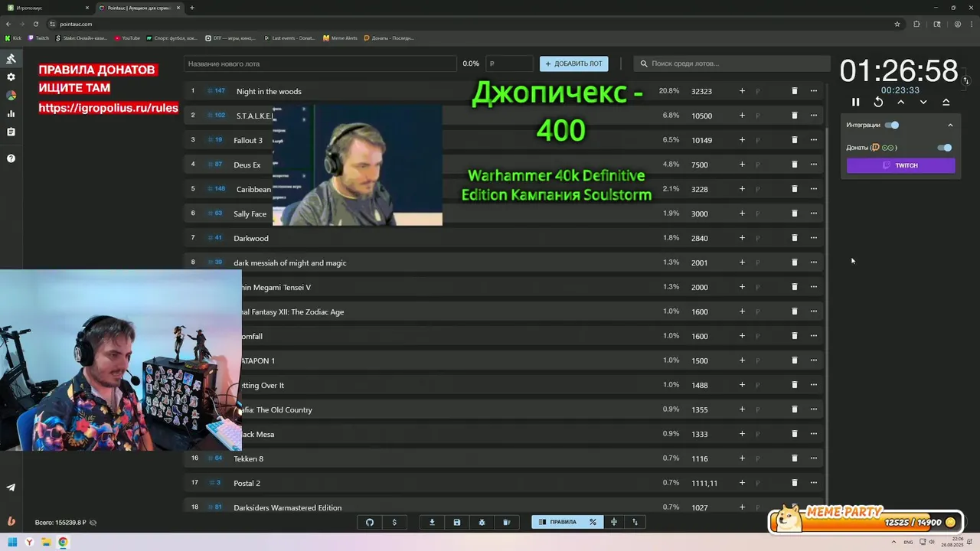This screenshot has height=551, width=980.
Task: Open the auction hammer sidebar icon
Action: pos(11,59)
